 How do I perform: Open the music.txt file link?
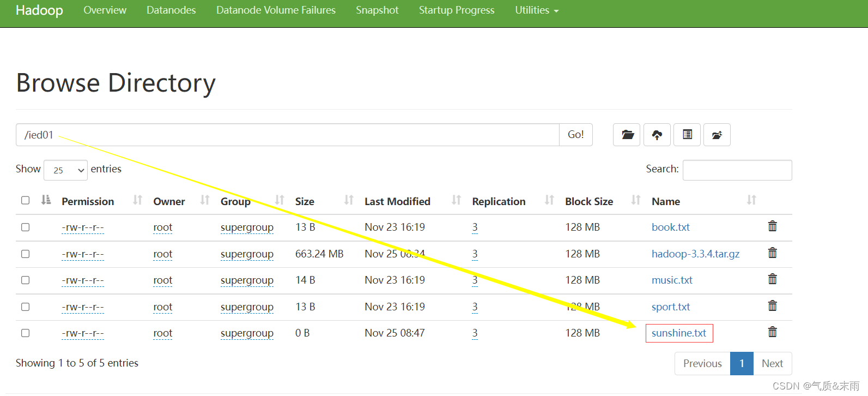(x=672, y=280)
